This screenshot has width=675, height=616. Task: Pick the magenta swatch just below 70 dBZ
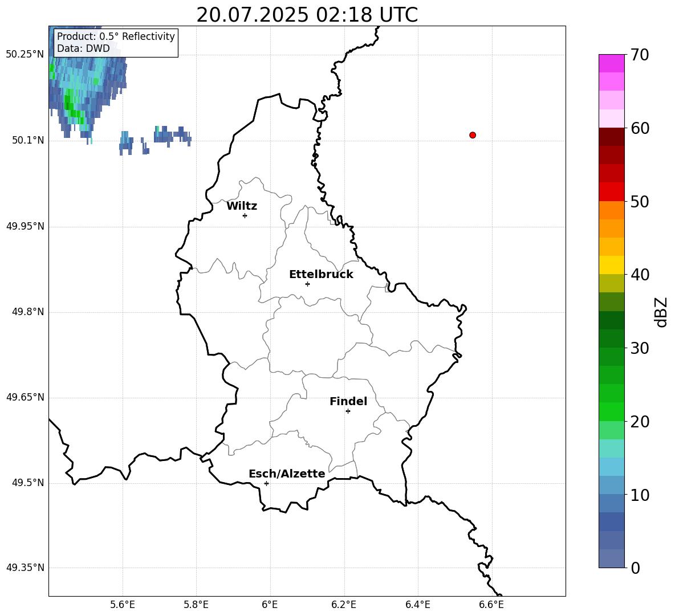pyautogui.click(x=611, y=63)
